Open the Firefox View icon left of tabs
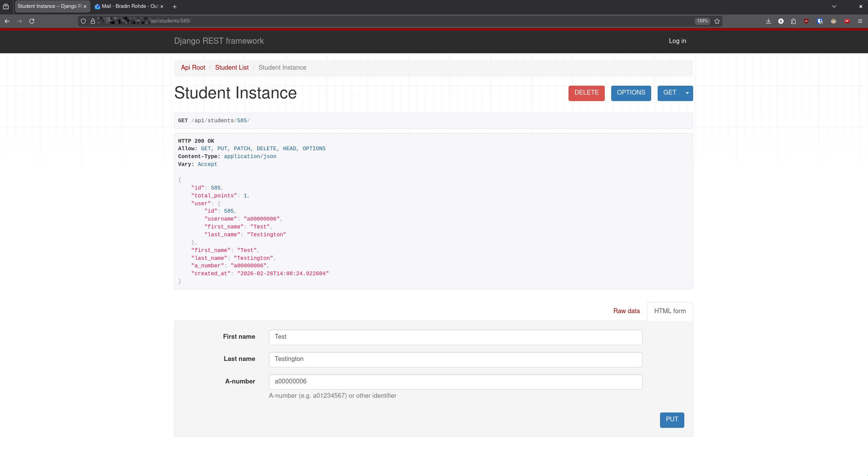The width and height of the screenshot is (868, 476). tap(6, 6)
